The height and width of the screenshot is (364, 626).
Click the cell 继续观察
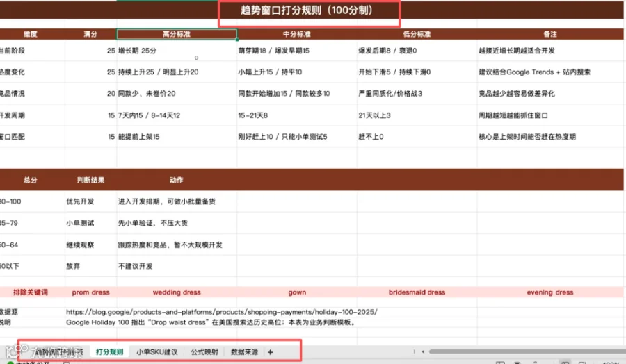pos(90,245)
